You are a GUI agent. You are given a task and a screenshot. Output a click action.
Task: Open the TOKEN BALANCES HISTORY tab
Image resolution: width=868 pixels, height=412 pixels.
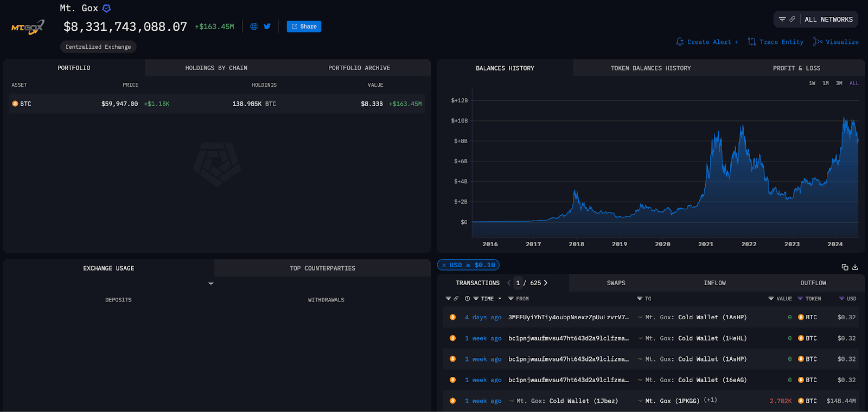(x=650, y=68)
